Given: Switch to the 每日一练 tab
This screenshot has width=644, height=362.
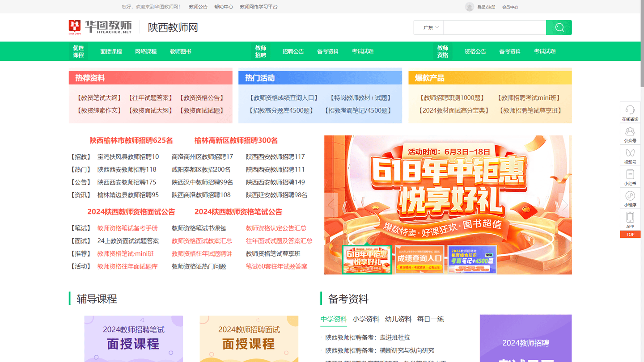Looking at the screenshot, I should click(x=431, y=319).
